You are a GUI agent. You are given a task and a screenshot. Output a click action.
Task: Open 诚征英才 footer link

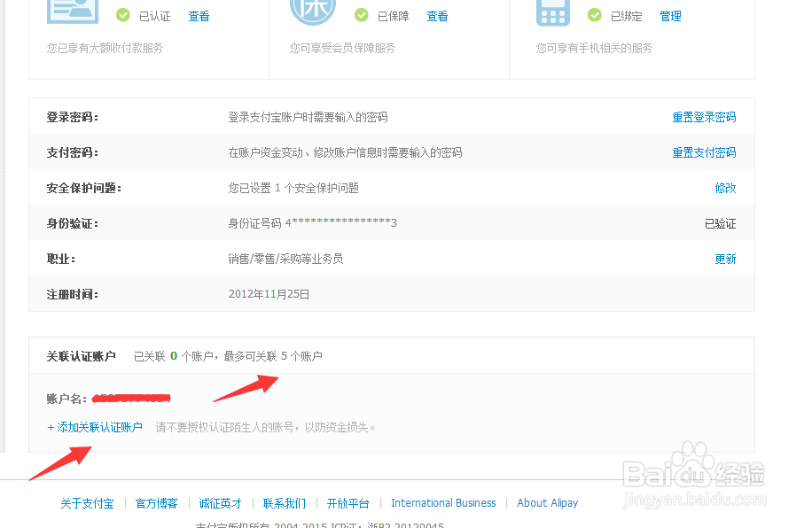(220, 503)
